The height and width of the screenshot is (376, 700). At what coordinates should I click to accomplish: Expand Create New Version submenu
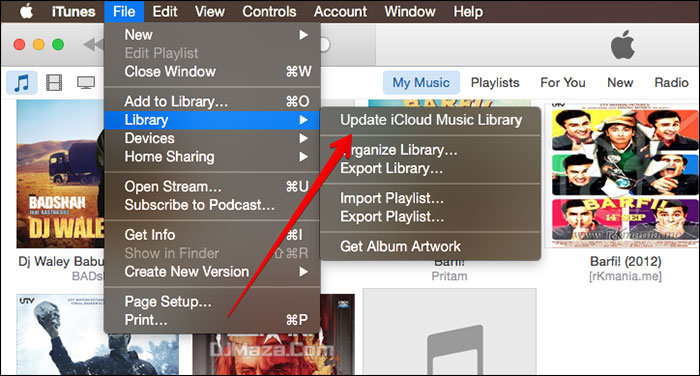[212, 272]
